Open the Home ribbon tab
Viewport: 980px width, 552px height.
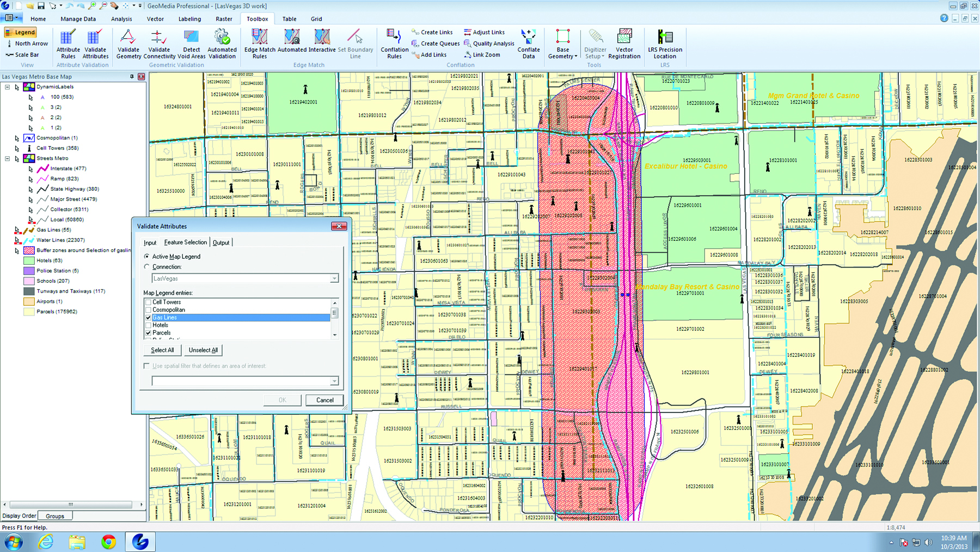coord(38,19)
